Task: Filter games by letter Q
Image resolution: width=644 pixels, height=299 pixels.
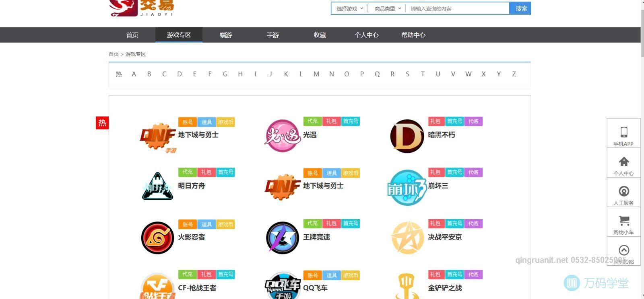Action: point(377,74)
